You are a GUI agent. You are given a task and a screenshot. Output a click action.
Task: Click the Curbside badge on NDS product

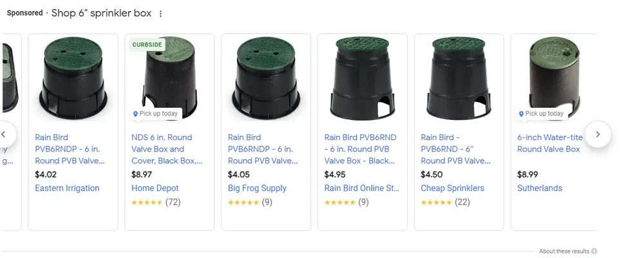(x=147, y=45)
